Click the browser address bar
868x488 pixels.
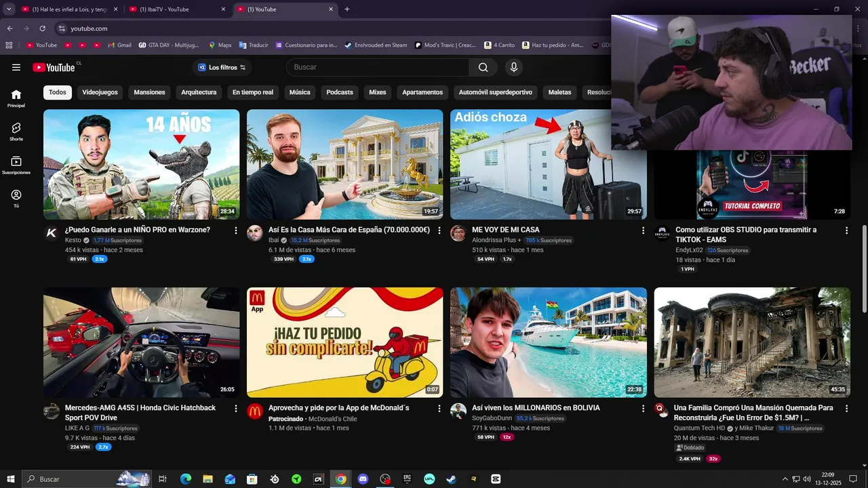[x=332, y=28]
